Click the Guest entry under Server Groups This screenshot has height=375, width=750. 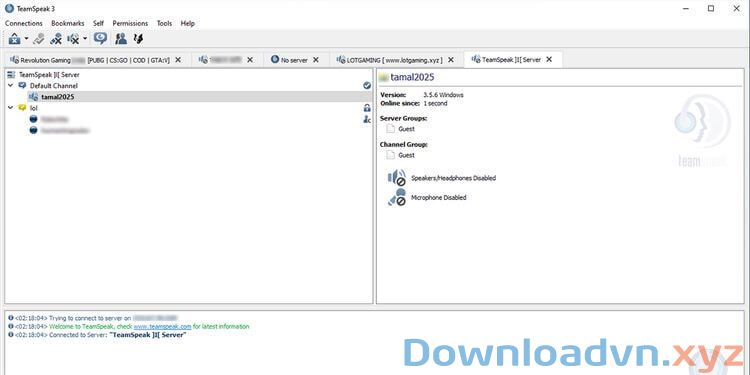click(406, 129)
